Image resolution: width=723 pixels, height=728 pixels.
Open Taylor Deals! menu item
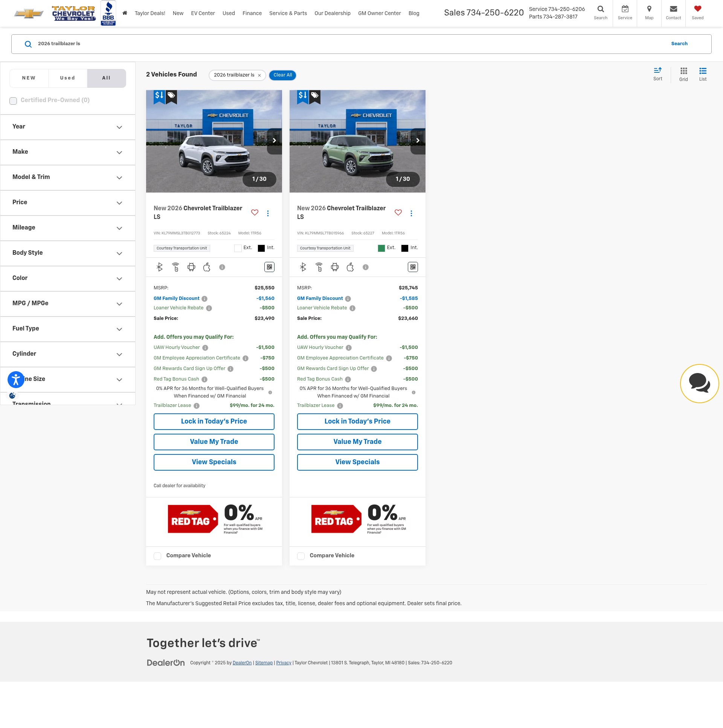(x=150, y=13)
